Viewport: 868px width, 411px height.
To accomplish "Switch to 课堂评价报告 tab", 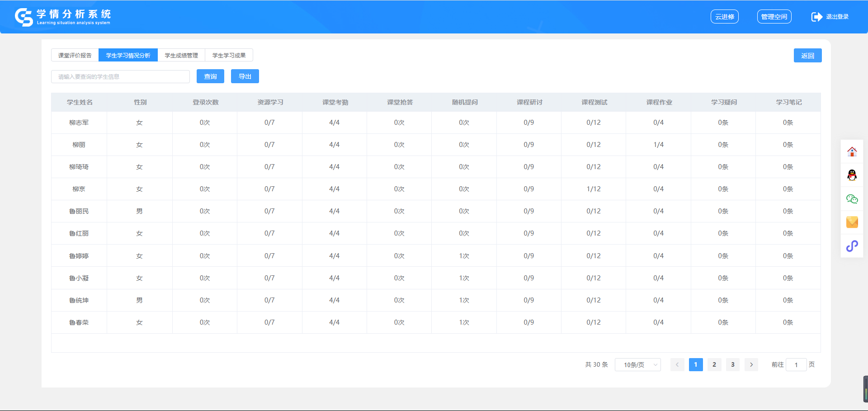I will tap(75, 55).
